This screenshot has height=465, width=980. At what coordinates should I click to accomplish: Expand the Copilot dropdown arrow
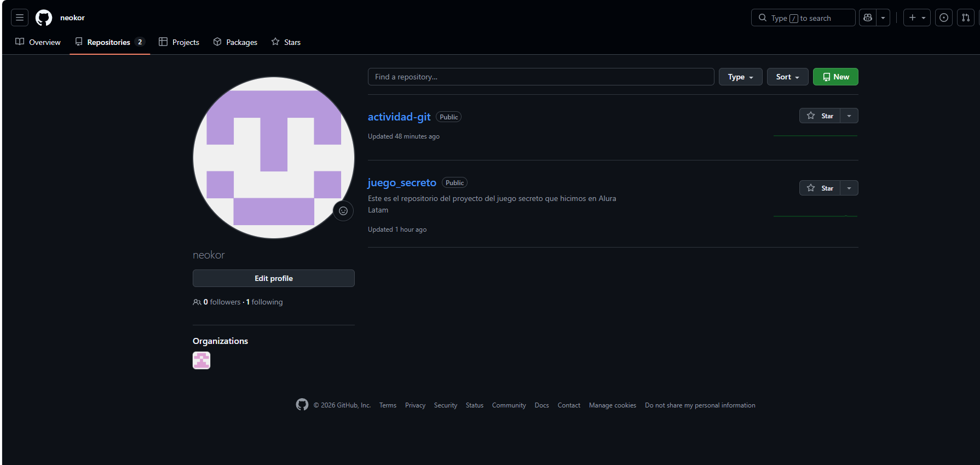tap(883, 18)
